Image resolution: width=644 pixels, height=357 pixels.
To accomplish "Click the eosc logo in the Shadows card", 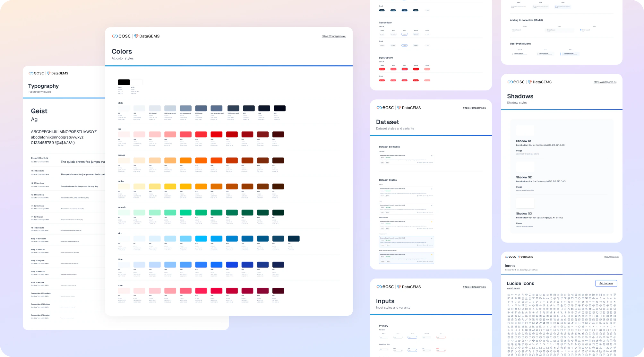I will pyautogui.click(x=516, y=82).
